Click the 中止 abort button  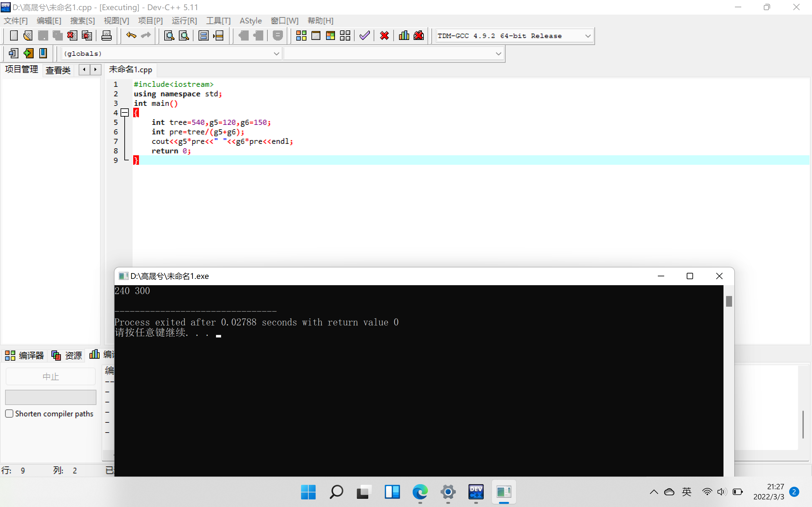[x=51, y=376]
